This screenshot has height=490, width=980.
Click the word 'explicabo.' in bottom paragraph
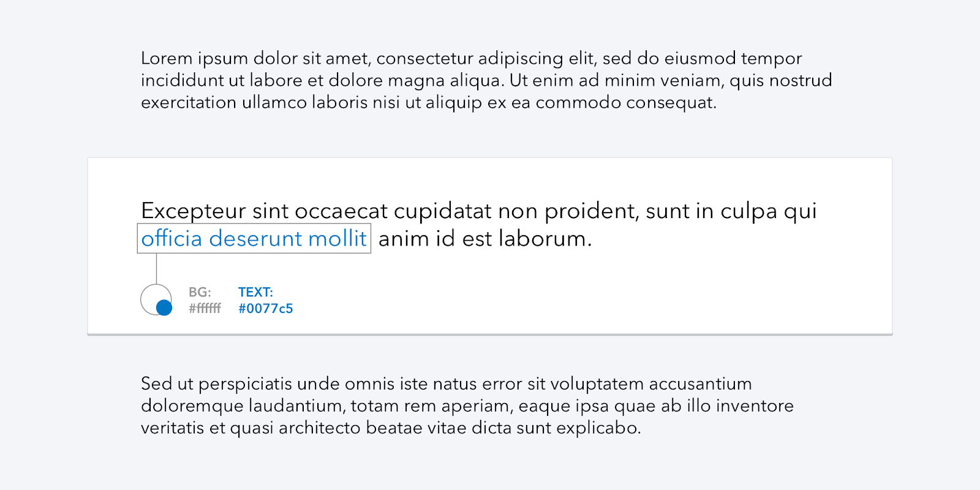598,428
